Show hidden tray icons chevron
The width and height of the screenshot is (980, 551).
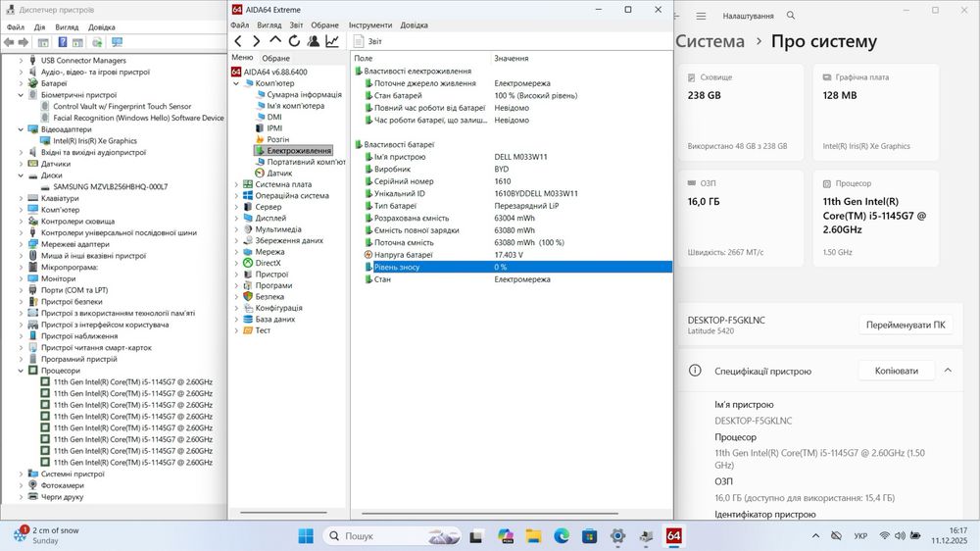coord(815,536)
